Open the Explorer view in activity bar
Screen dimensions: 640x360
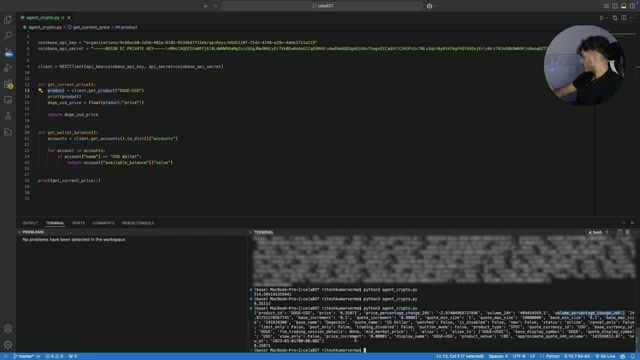[x=8, y=20]
